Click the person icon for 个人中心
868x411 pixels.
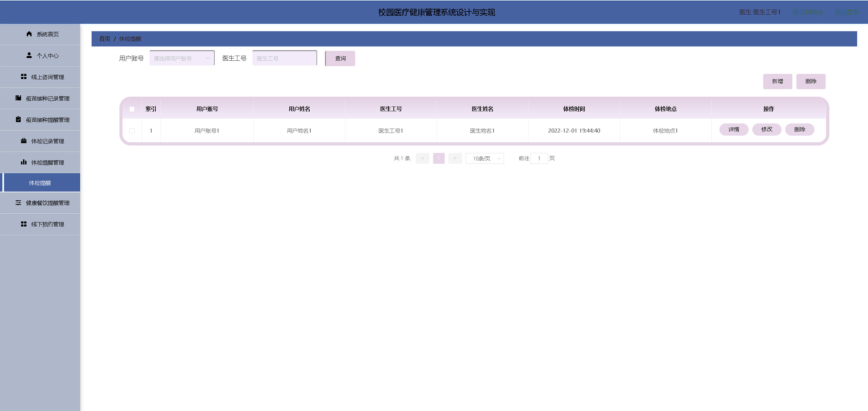coord(29,55)
